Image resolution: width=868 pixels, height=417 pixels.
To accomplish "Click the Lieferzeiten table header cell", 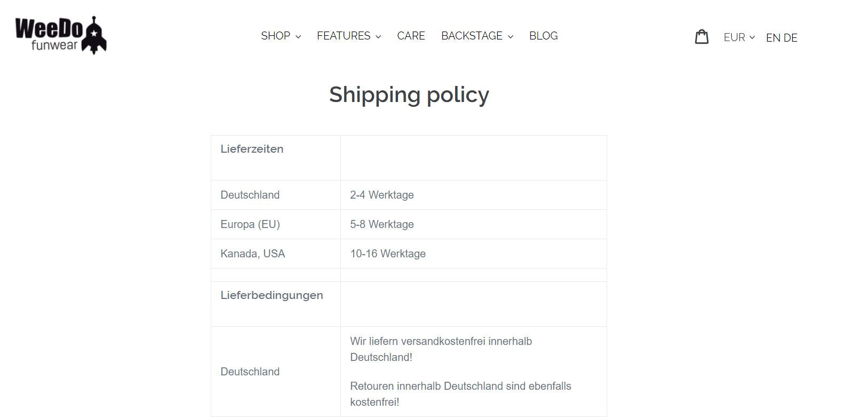I will click(252, 149).
